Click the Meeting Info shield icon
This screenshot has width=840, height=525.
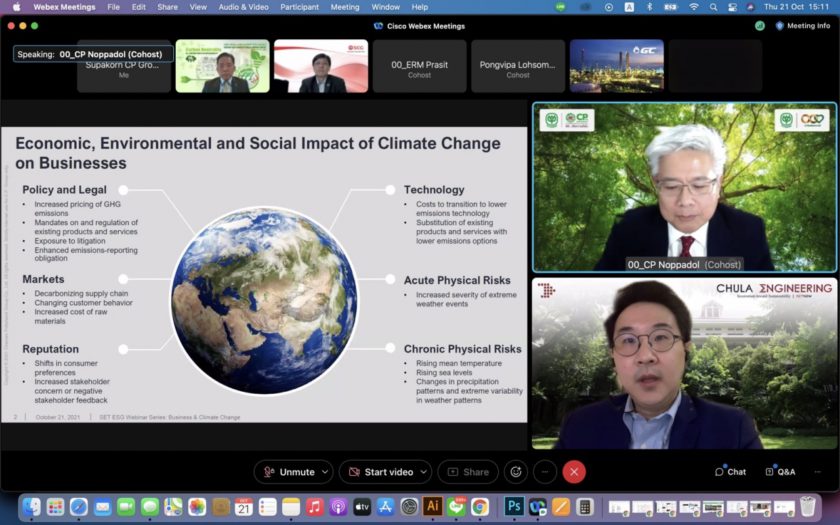[780, 26]
